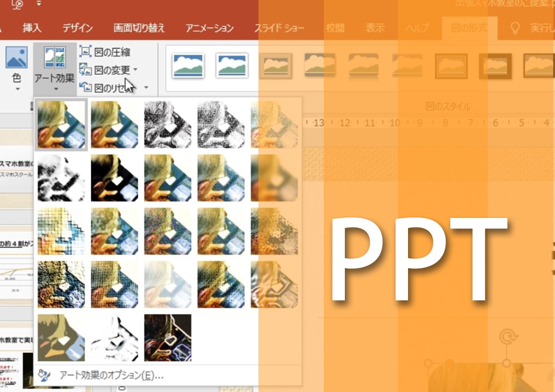Switch to the 挿入 ribbon tab
555x392 pixels.
click(x=32, y=29)
